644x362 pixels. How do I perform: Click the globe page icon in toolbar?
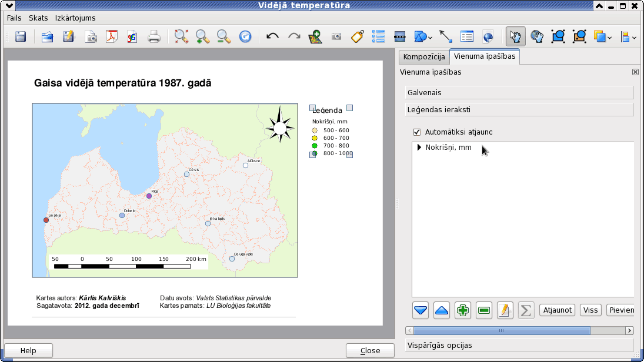488,37
